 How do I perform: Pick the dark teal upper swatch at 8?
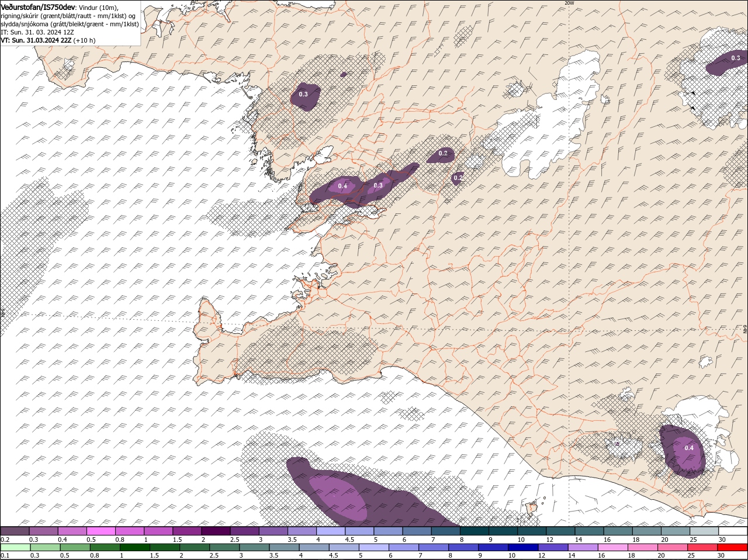(x=475, y=531)
